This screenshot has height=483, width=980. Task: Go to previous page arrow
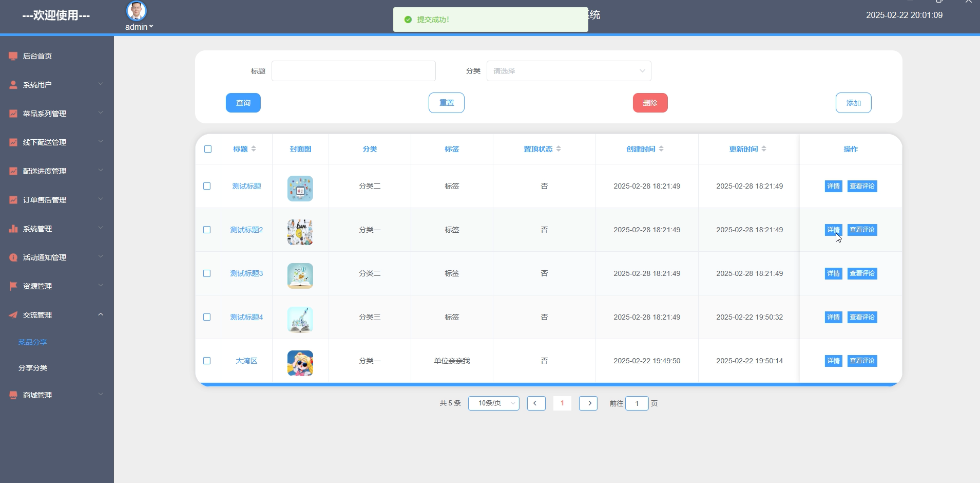click(536, 403)
